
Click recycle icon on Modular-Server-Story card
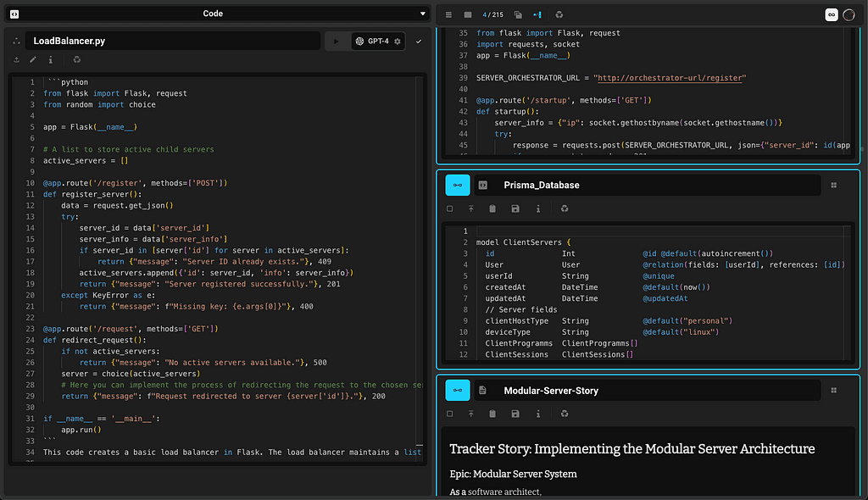[565, 414]
